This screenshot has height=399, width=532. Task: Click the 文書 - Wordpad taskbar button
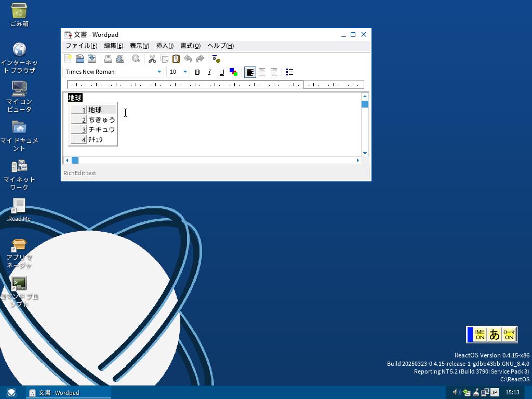point(69,393)
